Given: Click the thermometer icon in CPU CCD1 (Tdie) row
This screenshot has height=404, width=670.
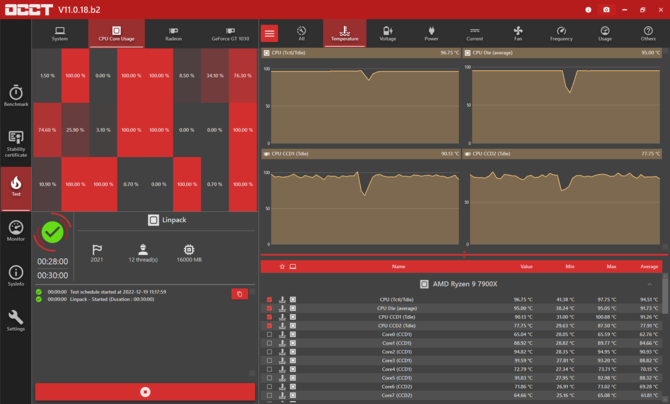Looking at the screenshot, I should click(282, 317).
